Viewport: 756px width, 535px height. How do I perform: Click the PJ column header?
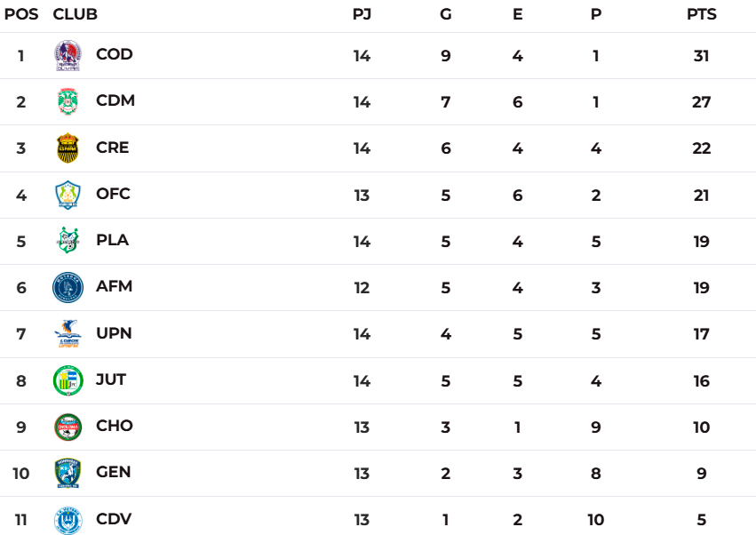click(x=362, y=15)
